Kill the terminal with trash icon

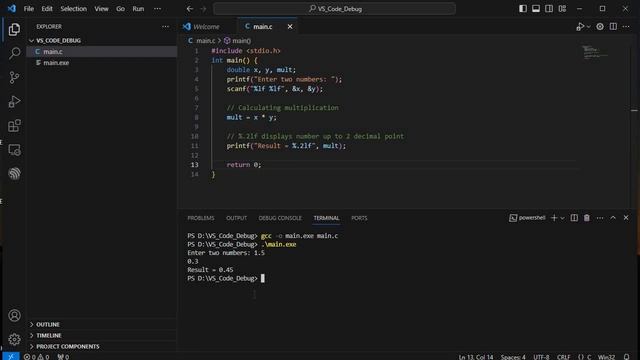[x=587, y=218]
